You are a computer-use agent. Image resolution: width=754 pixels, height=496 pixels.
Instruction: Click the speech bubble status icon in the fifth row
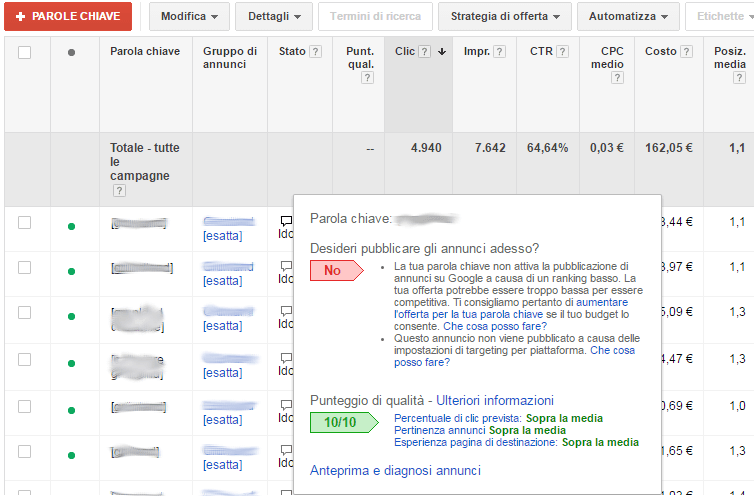[x=286, y=405]
